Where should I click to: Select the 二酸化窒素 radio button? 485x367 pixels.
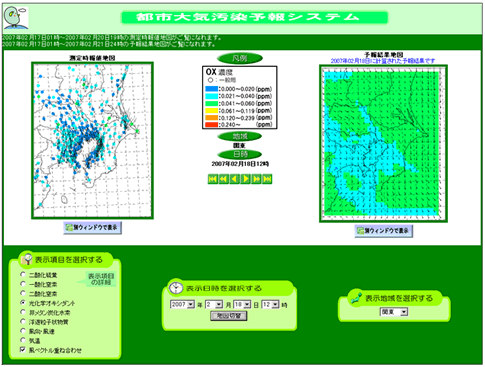click(23, 293)
